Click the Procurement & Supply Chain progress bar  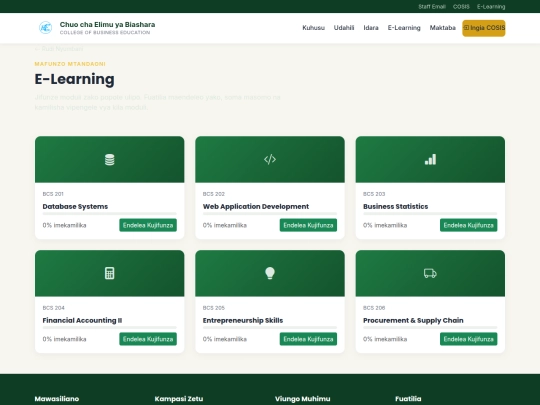[430, 328]
